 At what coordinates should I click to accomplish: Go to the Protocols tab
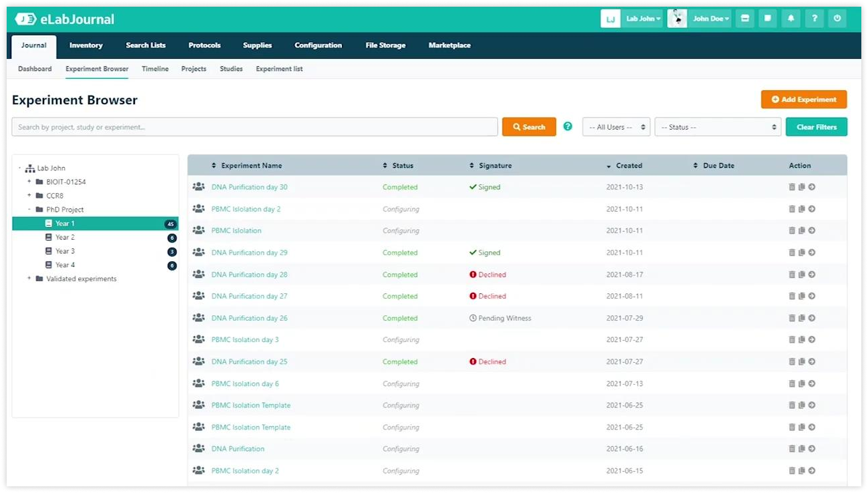click(x=204, y=45)
